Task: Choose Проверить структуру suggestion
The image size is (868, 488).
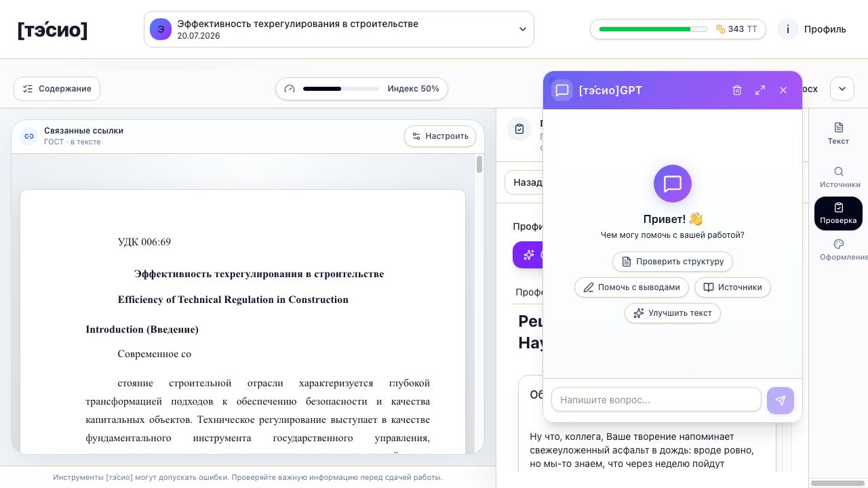Action: pos(673,262)
